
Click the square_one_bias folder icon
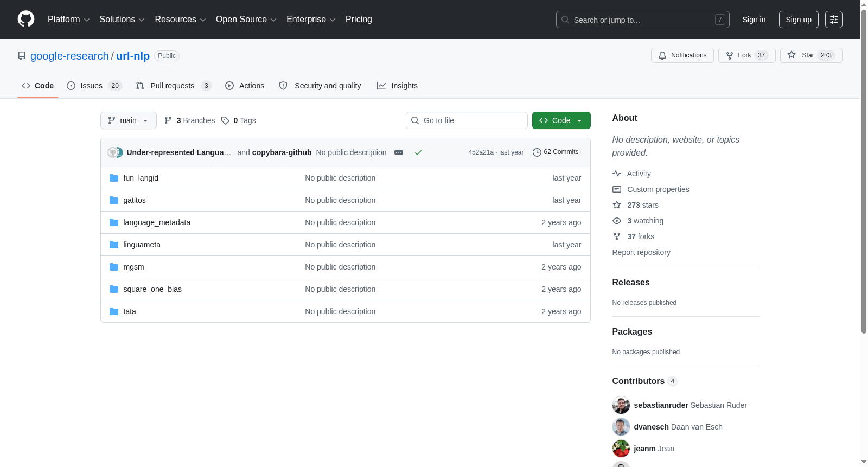click(x=114, y=289)
